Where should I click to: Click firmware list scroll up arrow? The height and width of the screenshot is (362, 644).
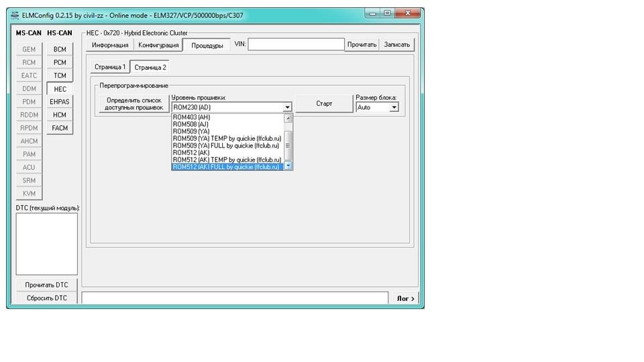[x=288, y=118]
